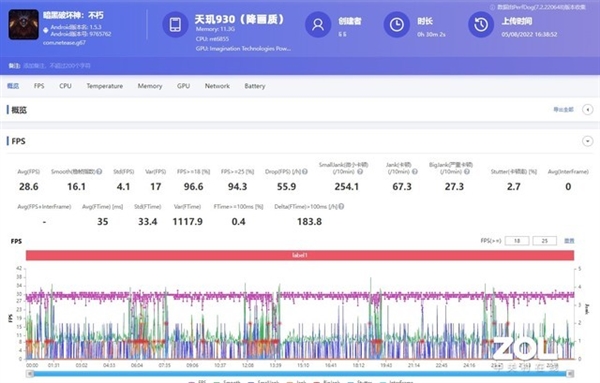The height and width of the screenshot is (383, 600).
Task: Select the Battery tab
Action: [x=255, y=86]
